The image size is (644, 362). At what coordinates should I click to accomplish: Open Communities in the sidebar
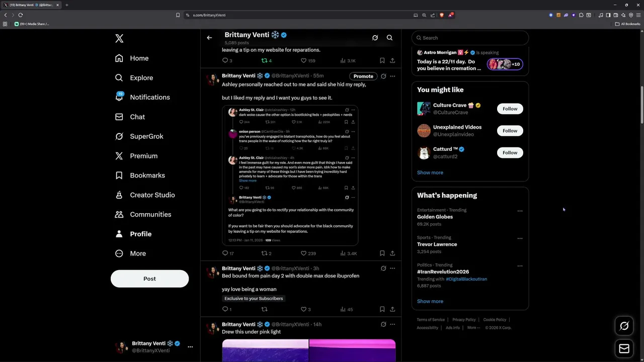click(x=143, y=214)
